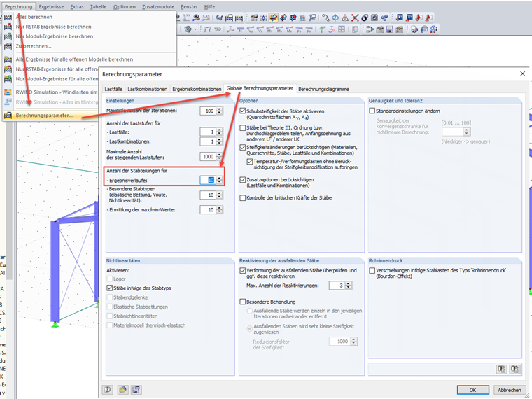
Task: Show shear force Vz results icon
Action: (260, 29)
